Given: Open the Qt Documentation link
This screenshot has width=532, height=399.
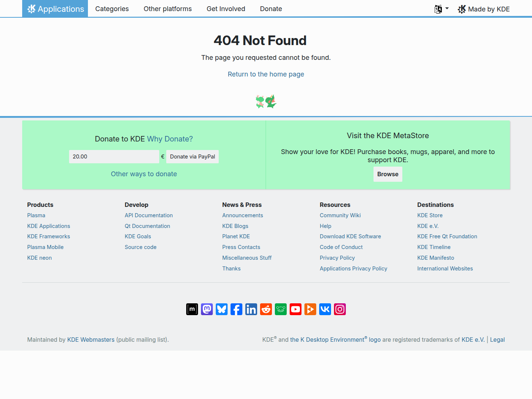Looking at the screenshot, I should tap(147, 226).
